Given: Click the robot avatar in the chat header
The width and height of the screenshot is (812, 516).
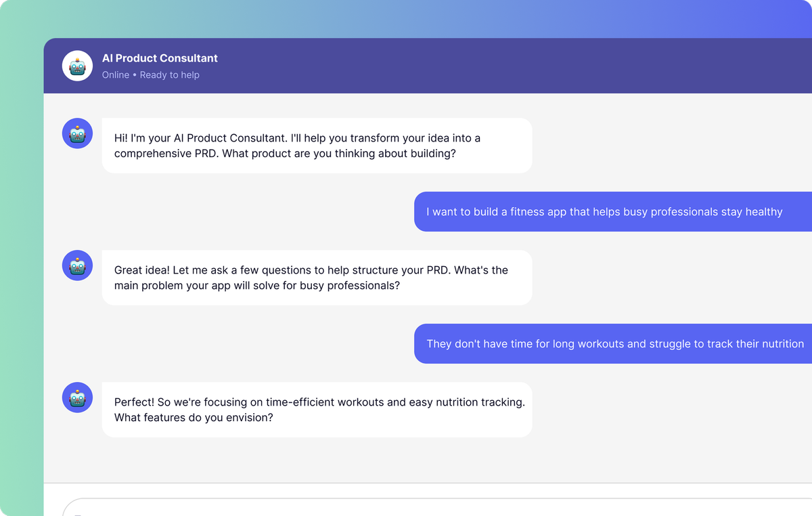Looking at the screenshot, I should pyautogui.click(x=77, y=66).
